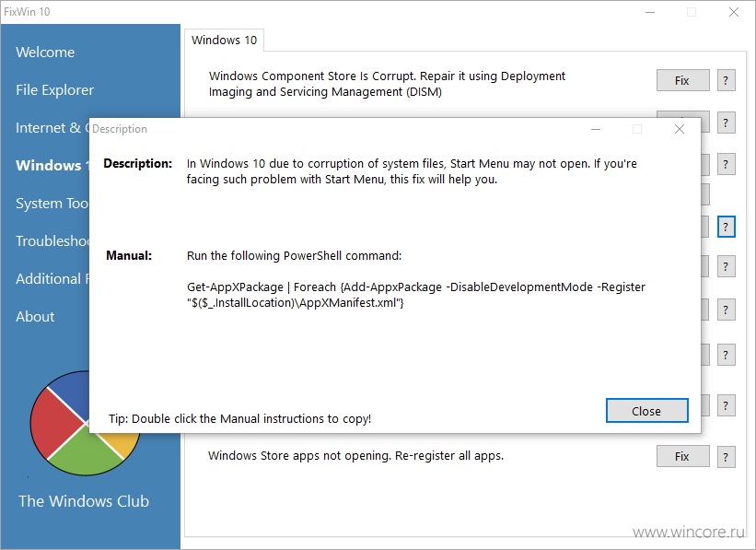Open the File Explorer section
This screenshot has width=756, height=550.
tap(54, 90)
